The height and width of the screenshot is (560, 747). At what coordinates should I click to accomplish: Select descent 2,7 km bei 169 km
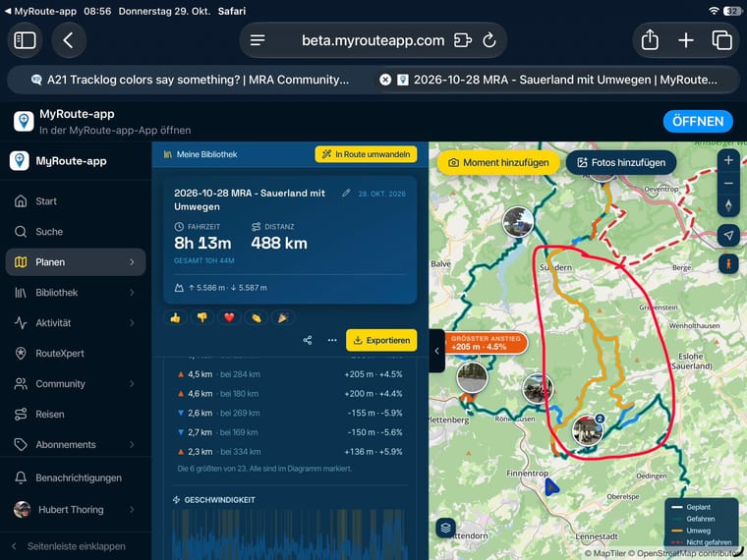click(x=290, y=432)
